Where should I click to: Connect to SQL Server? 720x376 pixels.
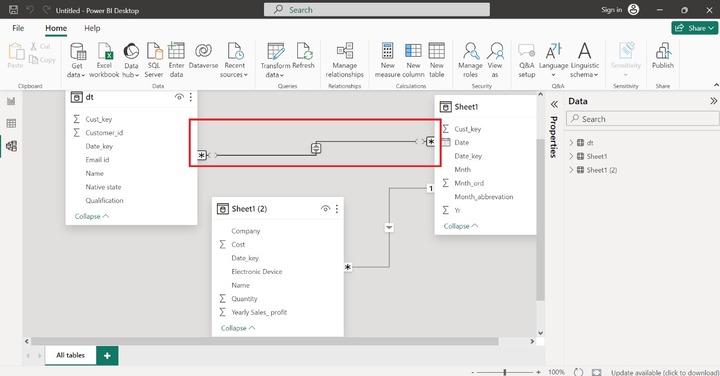point(154,60)
